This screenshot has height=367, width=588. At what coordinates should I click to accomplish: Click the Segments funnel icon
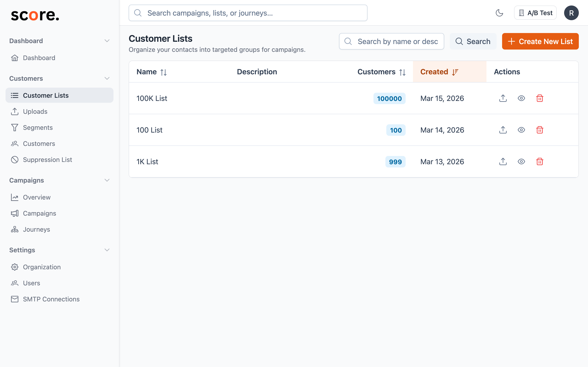[x=14, y=128]
